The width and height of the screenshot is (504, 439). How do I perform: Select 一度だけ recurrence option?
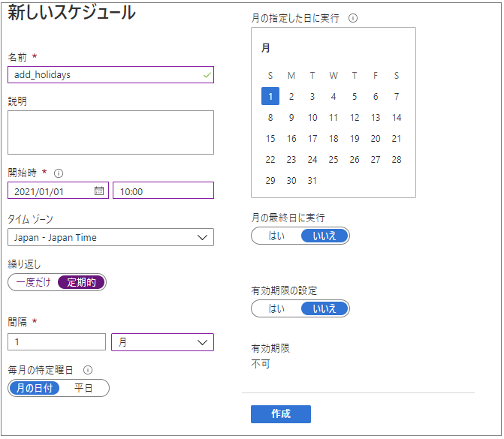click(x=34, y=282)
